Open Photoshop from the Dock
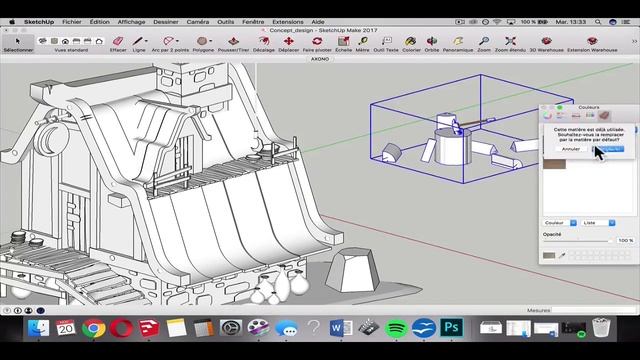The height and width of the screenshot is (360, 640). click(x=452, y=328)
